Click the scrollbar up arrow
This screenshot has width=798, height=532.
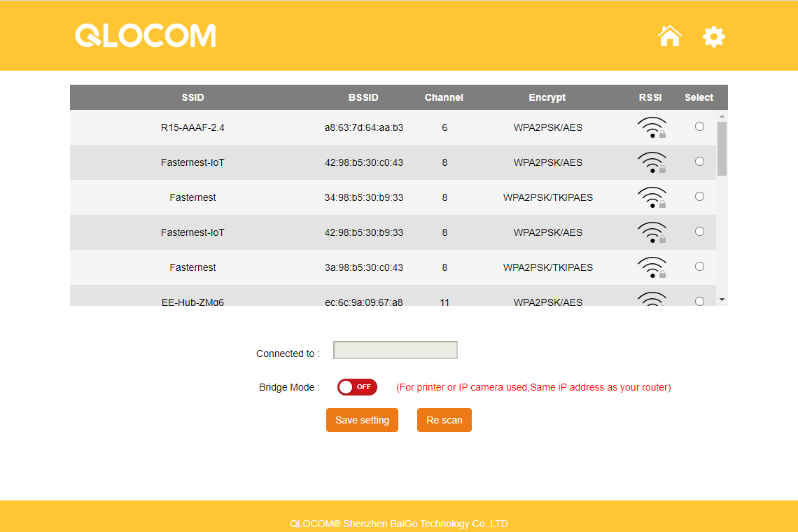tap(722, 117)
